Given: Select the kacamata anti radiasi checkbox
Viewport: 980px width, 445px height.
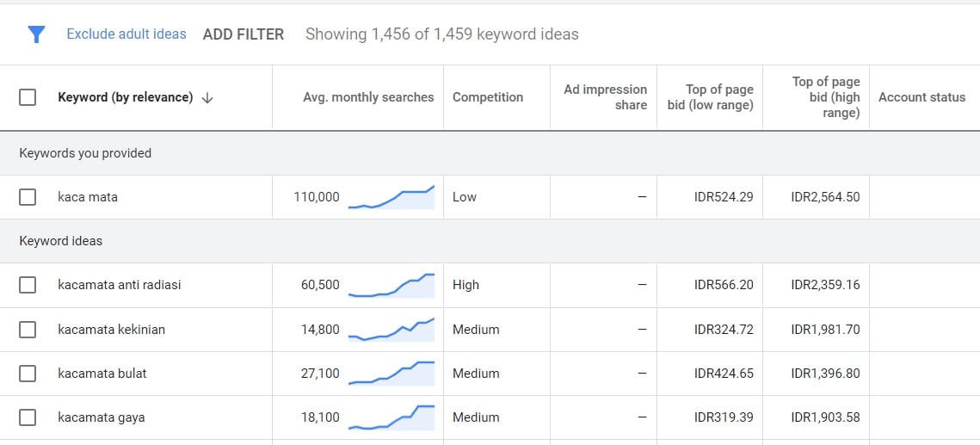Looking at the screenshot, I should [28, 285].
